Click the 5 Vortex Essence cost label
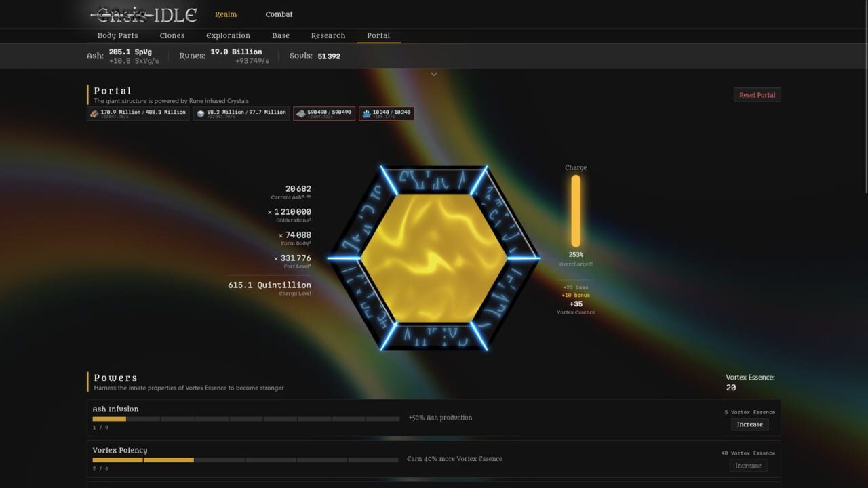 coord(749,412)
